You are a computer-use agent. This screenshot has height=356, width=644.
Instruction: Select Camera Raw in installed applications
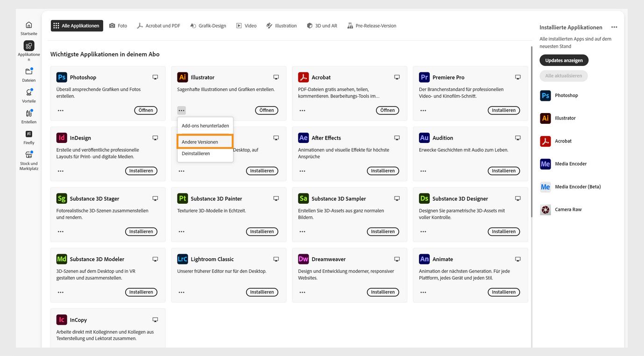(x=561, y=210)
